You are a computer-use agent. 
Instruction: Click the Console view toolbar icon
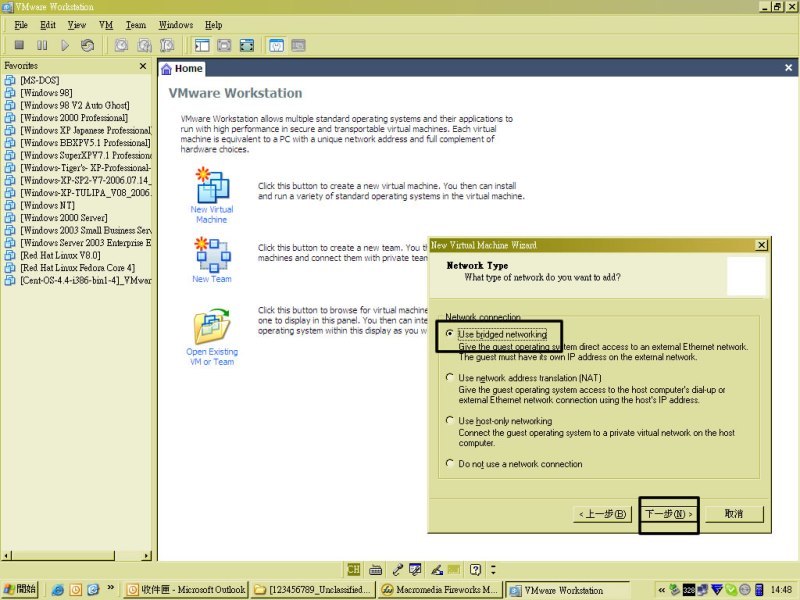point(298,45)
